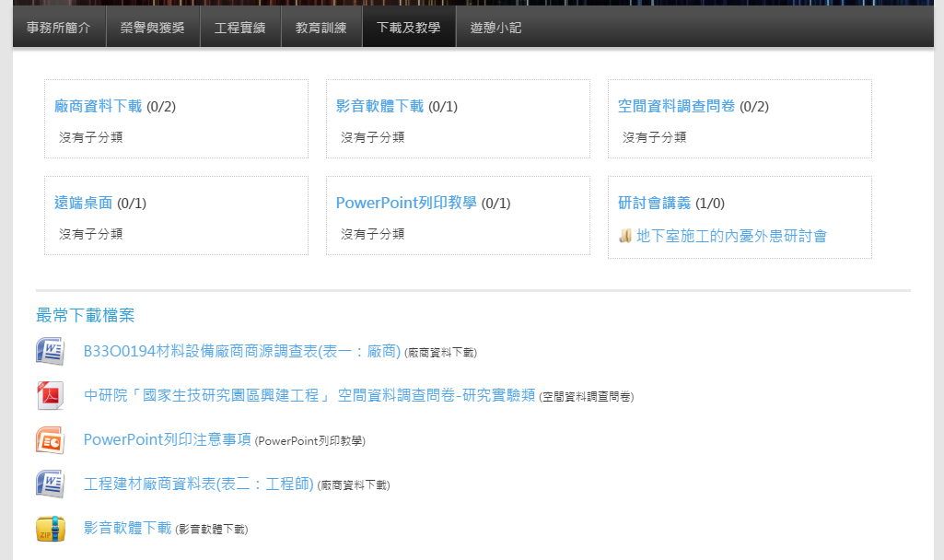Viewport: 944px width, 560px height.
Task: Open the 遊憩小記 menu item
Action: (x=495, y=28)
